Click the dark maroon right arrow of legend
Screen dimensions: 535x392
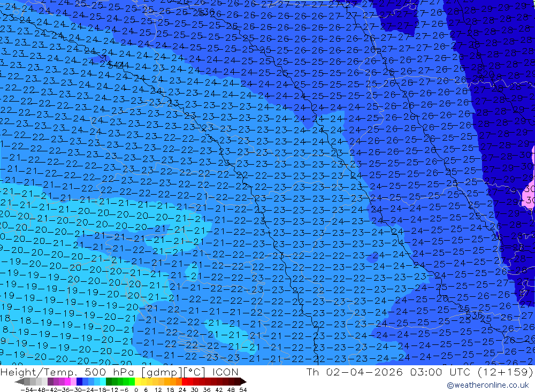[243, 382]
